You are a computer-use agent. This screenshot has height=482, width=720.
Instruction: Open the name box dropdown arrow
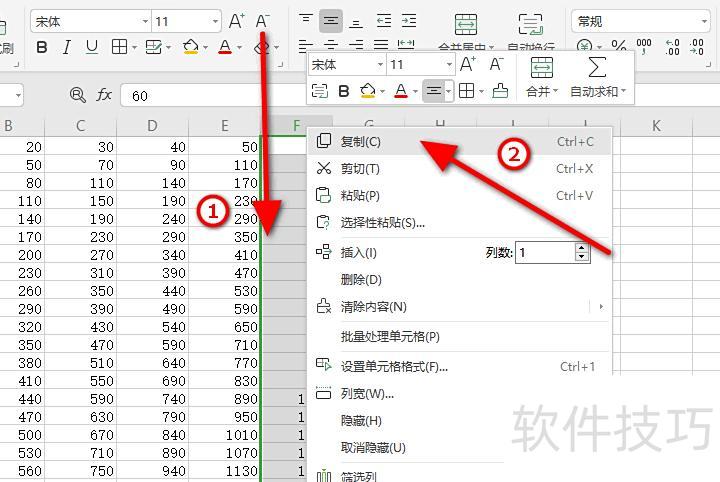pos(18,95)
